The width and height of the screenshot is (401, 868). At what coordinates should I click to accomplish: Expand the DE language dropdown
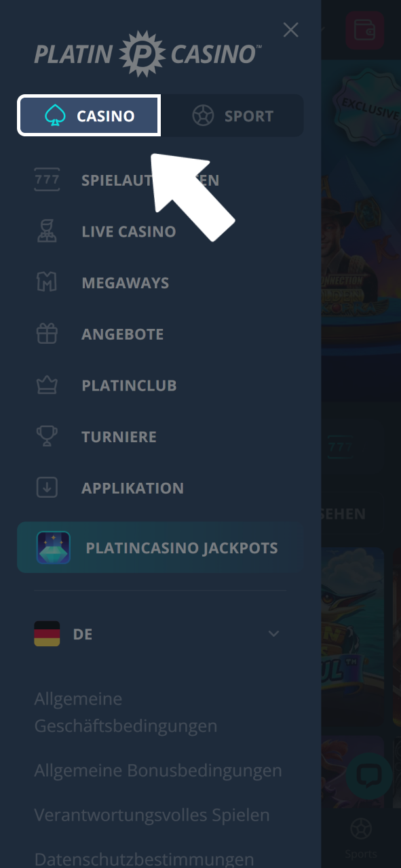click(157, 634)
